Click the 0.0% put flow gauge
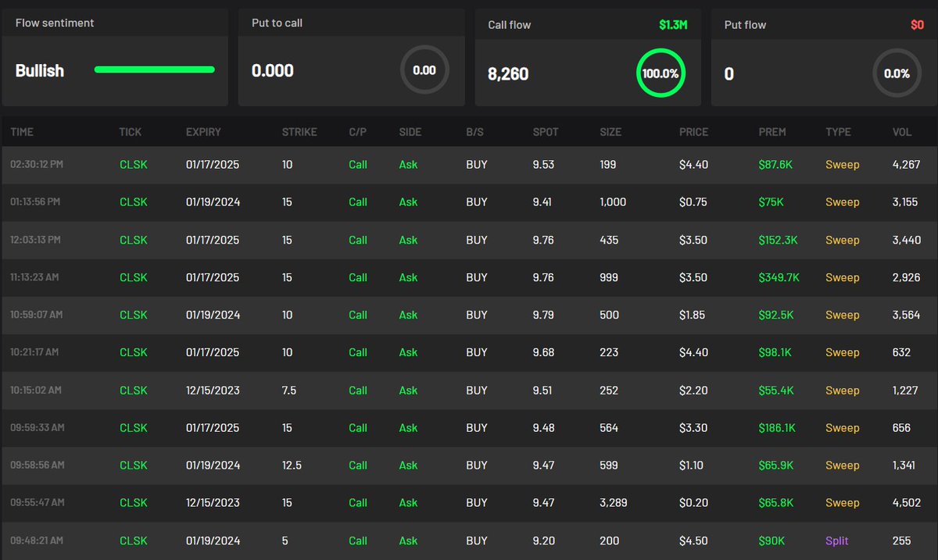 [897, 73]
